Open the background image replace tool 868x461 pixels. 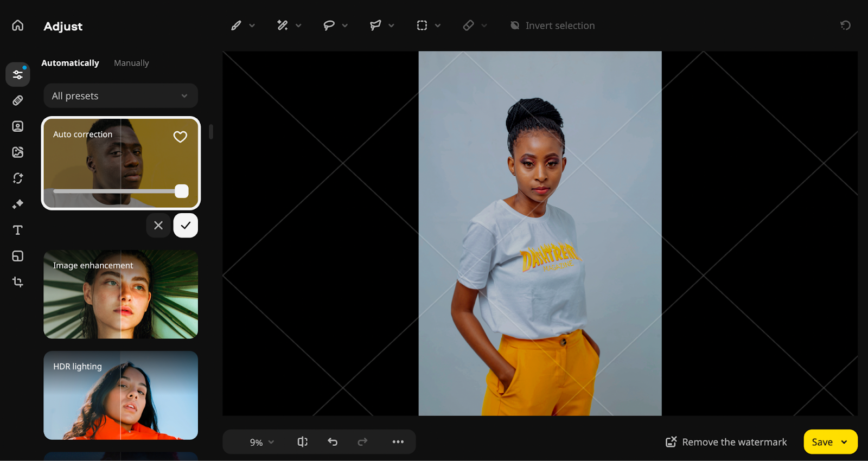pyautogui.click(x=18, y=152)
